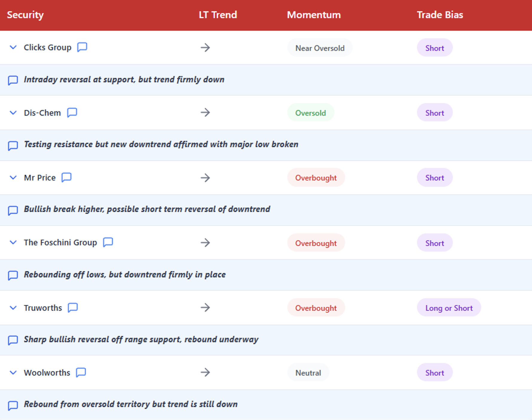Image resolution: width=532 pixels, height=420 pixels.
Task: Click note 'Bullish break higher, possible short term reversal'
Action: pyautogui.click(x=147, y=209)
